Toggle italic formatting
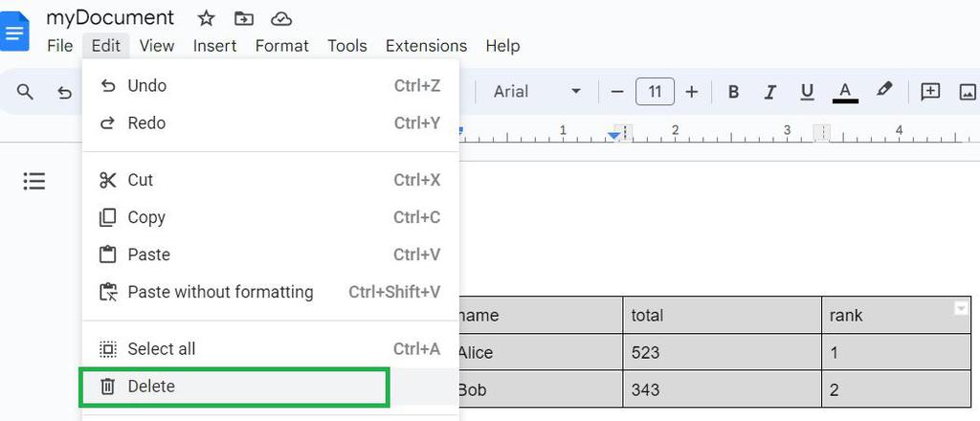 point(769,92)
